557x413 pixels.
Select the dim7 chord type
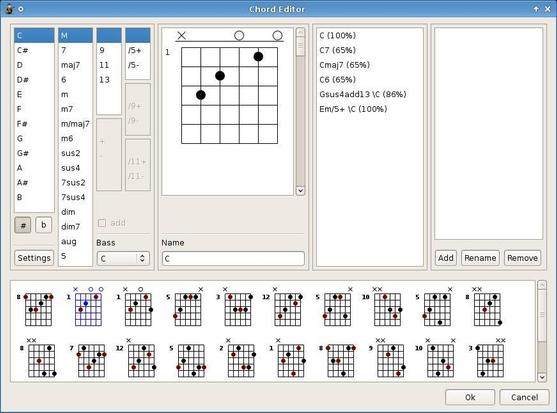point(75,227)
